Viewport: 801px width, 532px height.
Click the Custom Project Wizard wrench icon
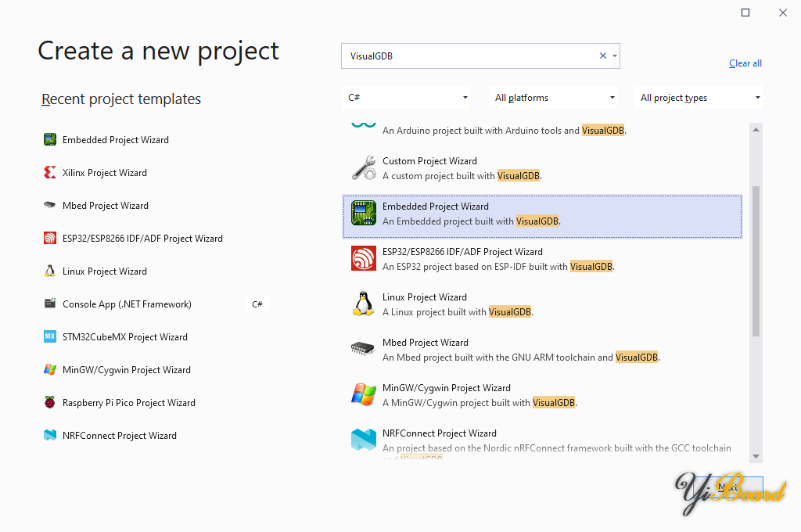(363, 168)
